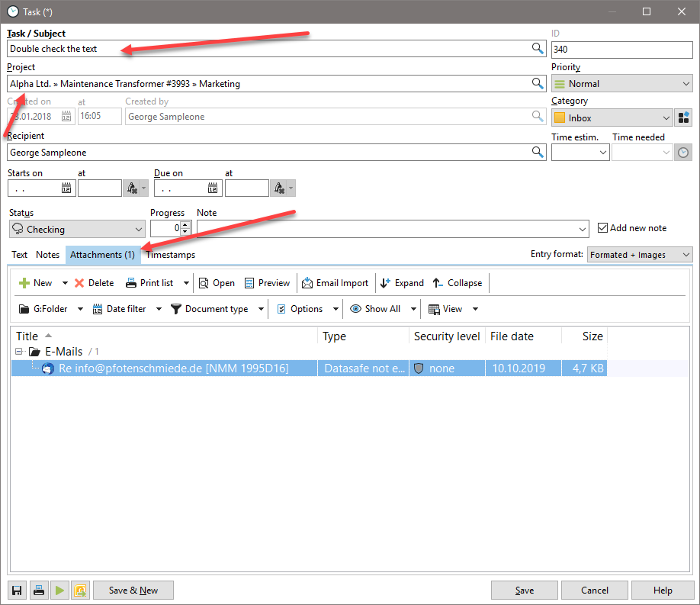Increase Progress using the spinner arrow
700x605 pixels.
185,224
